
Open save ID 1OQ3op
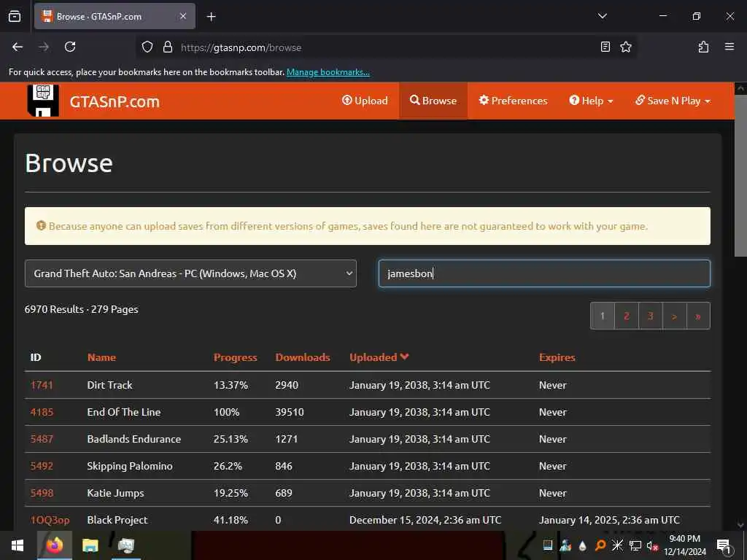(x=50, y=520)
